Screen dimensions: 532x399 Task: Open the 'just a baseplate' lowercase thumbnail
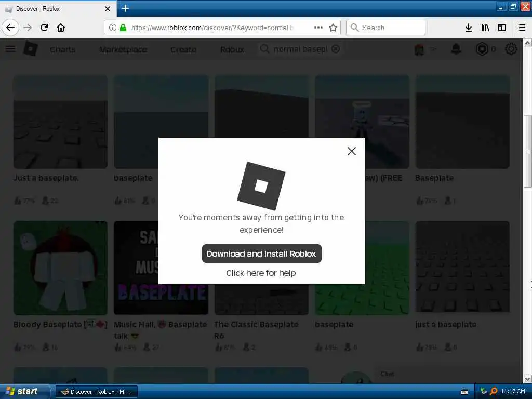click(x=462, y=267)
